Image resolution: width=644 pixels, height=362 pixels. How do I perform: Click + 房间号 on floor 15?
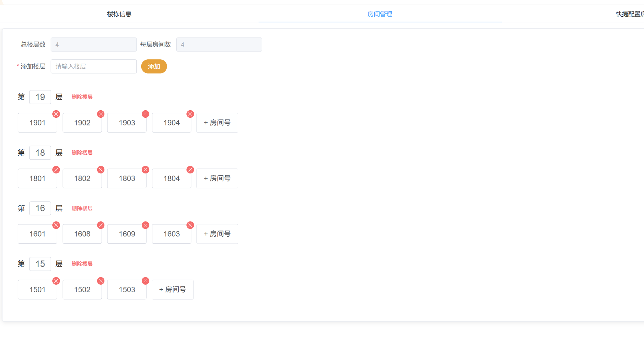(x=173, y=290)
